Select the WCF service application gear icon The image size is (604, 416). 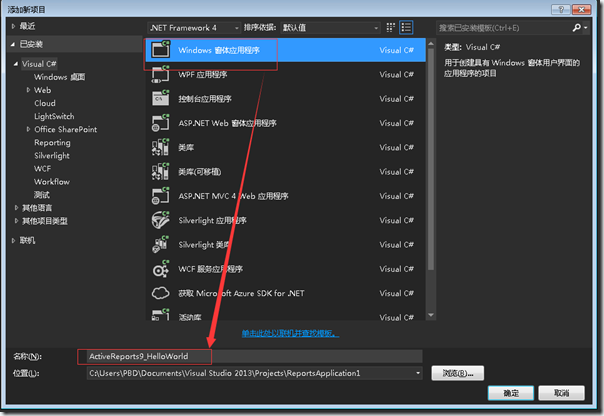(x=160, y=269)
